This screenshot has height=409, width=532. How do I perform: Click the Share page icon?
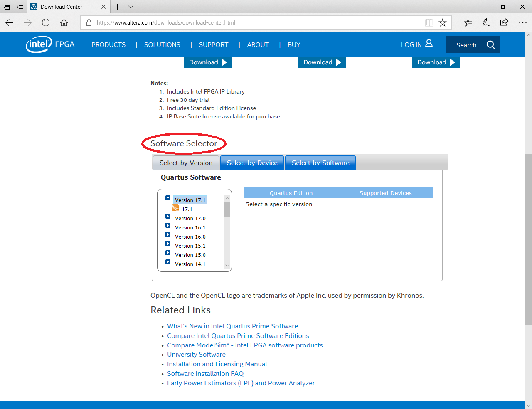[504, 22]
